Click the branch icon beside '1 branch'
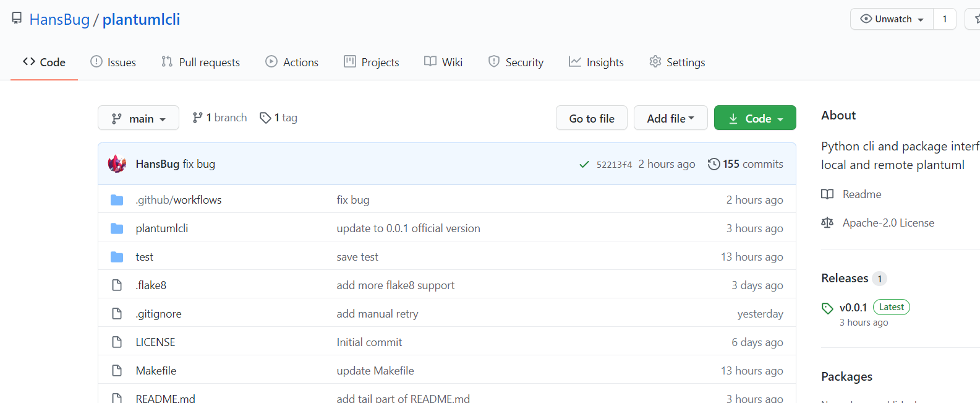This screenshot has height=403, width=980. coord(197,118)
